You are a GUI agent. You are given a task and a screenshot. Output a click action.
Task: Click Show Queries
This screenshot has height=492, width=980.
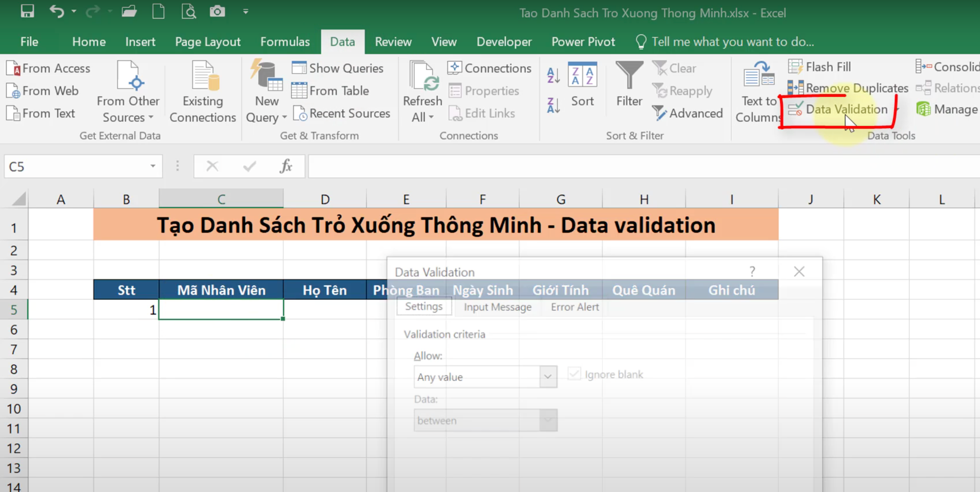pos(337,68)
